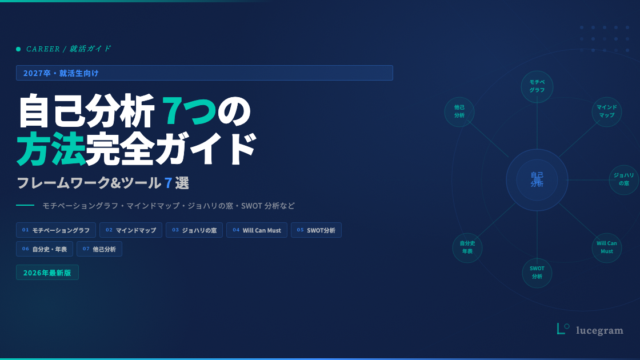The image size is (640, 360).
Task: Select the 06 自分史・年表 tag
Action: point(44,249)
